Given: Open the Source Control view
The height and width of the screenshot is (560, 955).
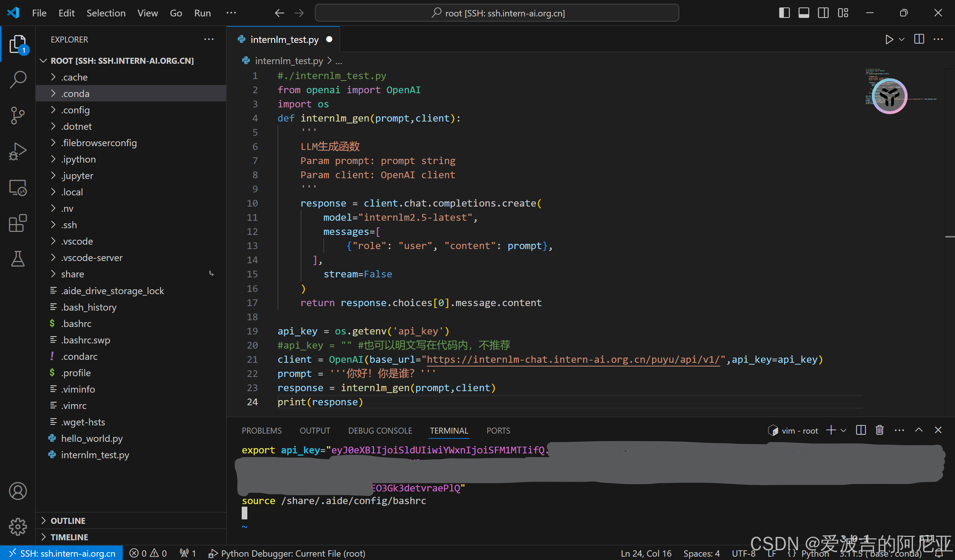Looking at the screenshot, I should [x=18, y=116].
